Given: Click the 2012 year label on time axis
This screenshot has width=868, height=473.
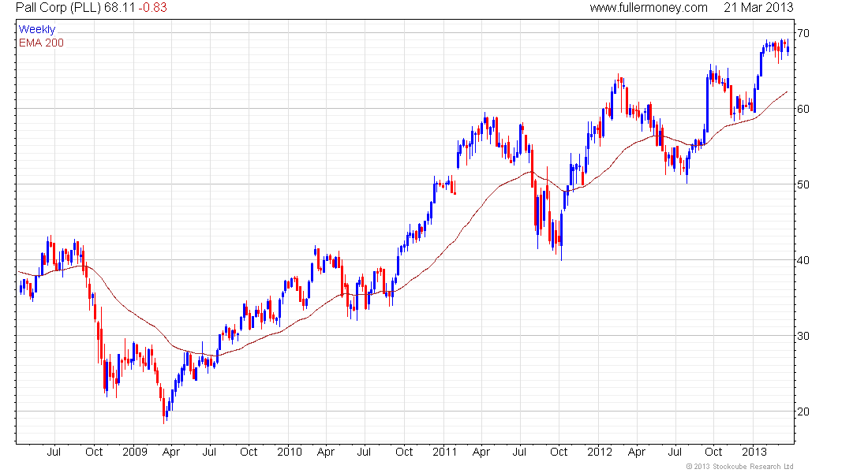Looking at the screenshot, I should coord(600,452).
